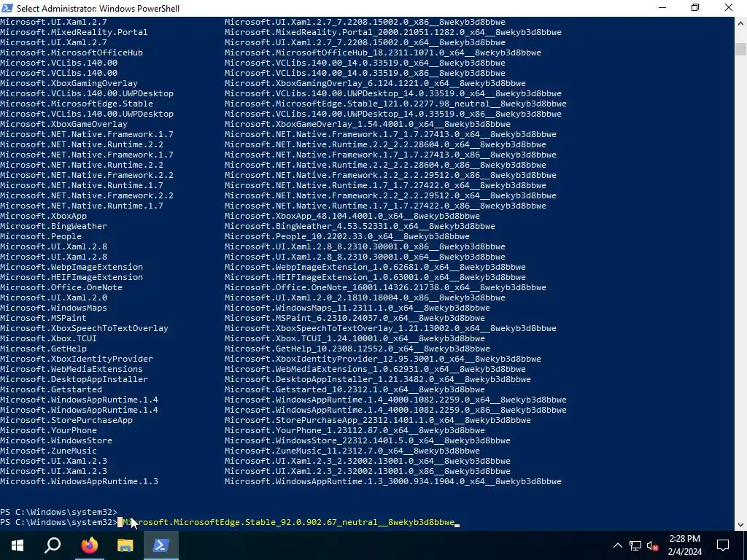The height and width of the screenshot is (560, 747).
Task: Click Microsoft.Office.OneNote_16001.14326.21738.0_x64 full name
Action: click(385, 287)
